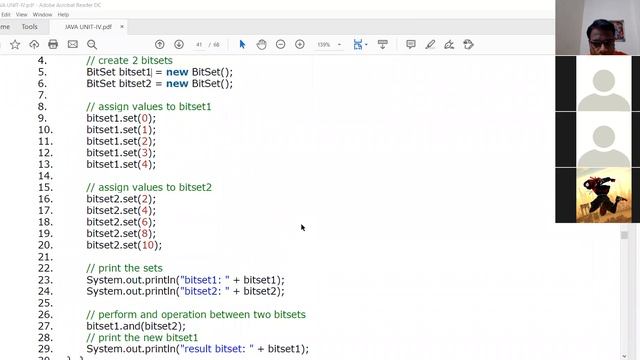The image size is (640, 360).
Task: Click the println 'result bitset' line
Action: click(198, 349)
